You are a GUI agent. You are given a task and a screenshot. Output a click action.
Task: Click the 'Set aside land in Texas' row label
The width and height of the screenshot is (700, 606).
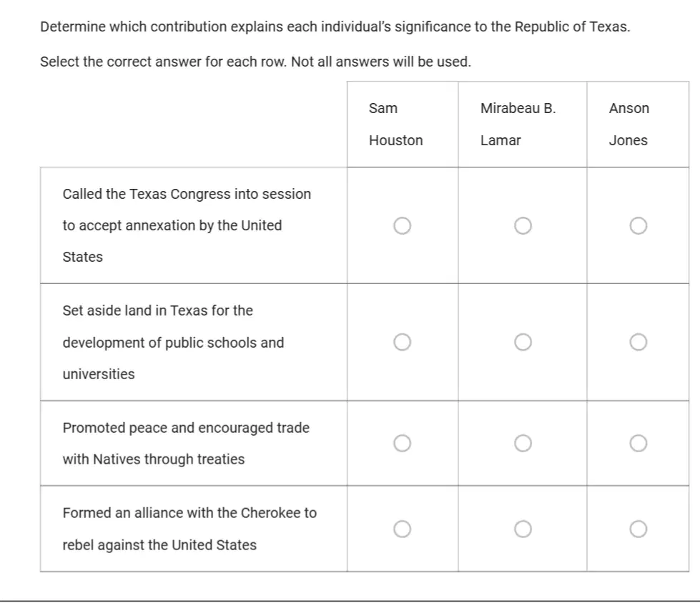pos(173,342)
